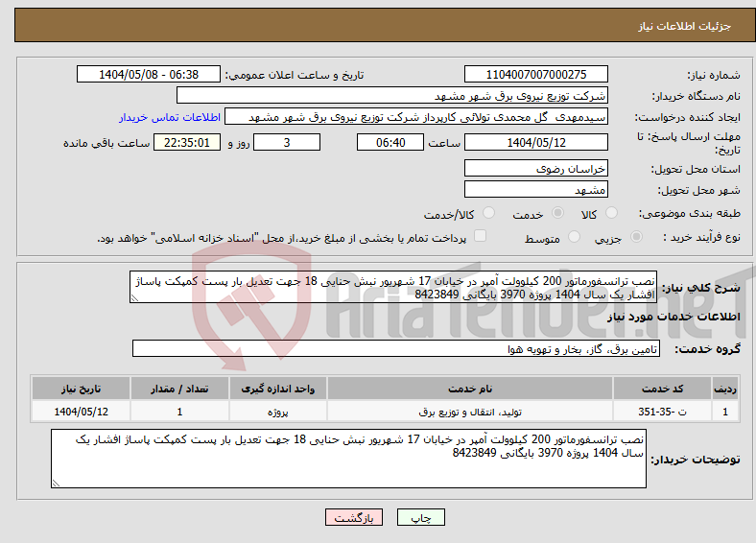Click the deadline hour field 06:40
756x543 pixels.
[x=390, y=142]
